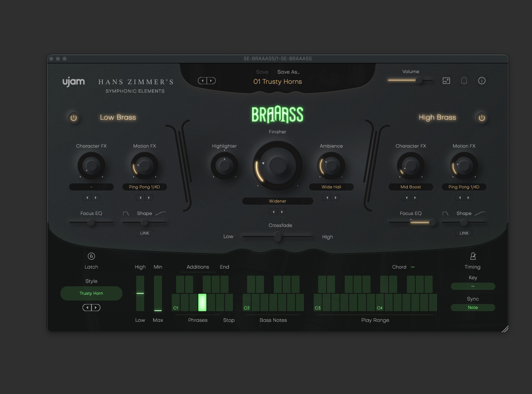Open the Sync Note mode selector
This screenshot has width=532, height=394.
(x=473, y=308)
